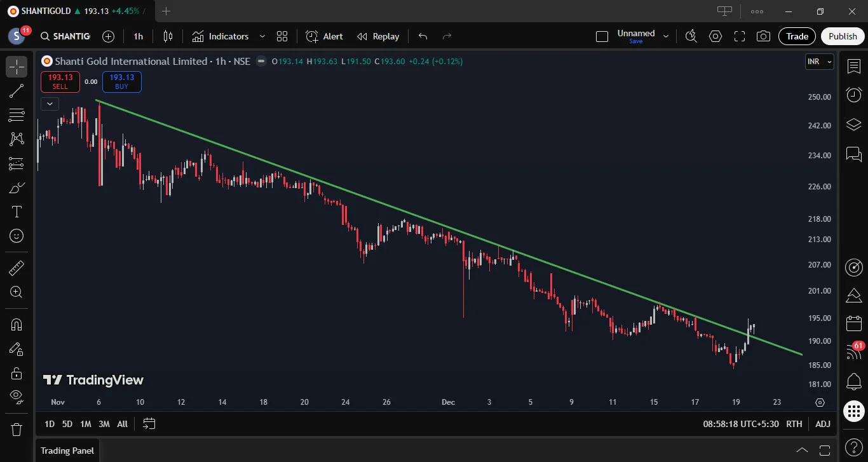Open the screener target icon

pos(854,267)
